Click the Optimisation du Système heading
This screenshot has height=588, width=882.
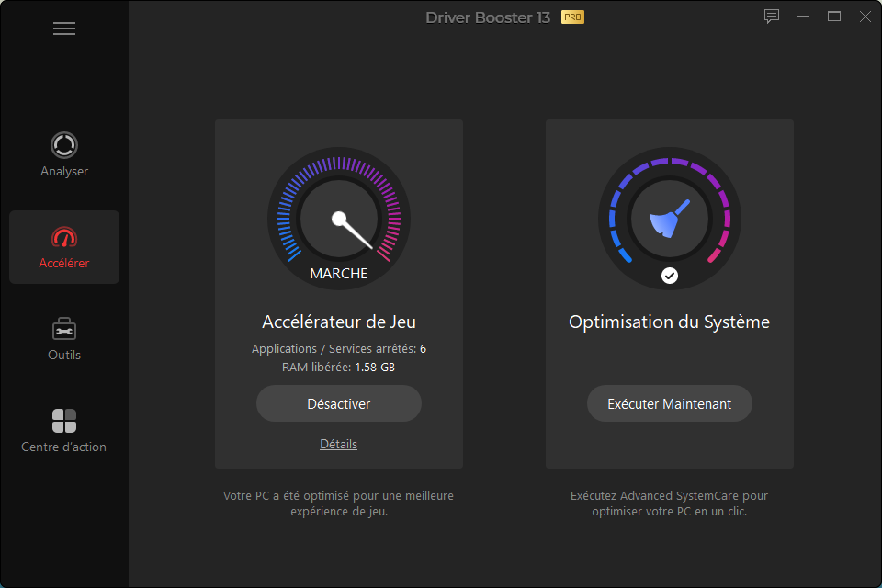669,322
